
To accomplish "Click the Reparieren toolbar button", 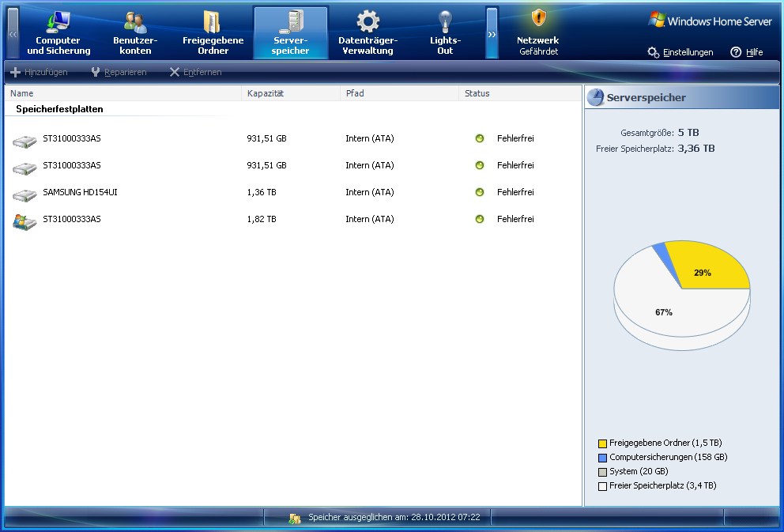I will click(x=119, y=72).
